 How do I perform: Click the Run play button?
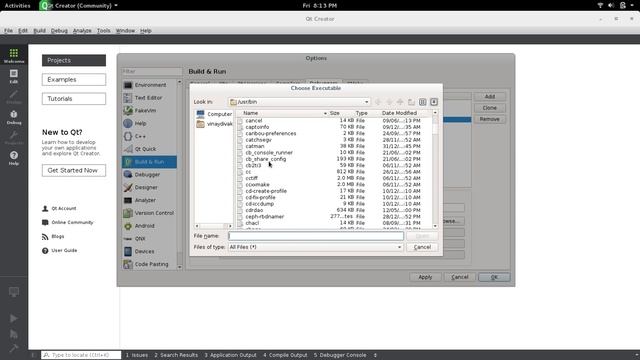tap(13, 318)
